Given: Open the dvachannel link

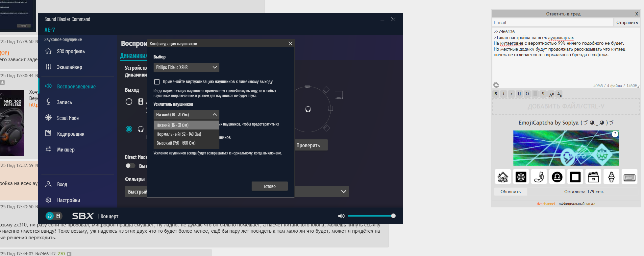Looking at the screenshot, I should point(546,204).
